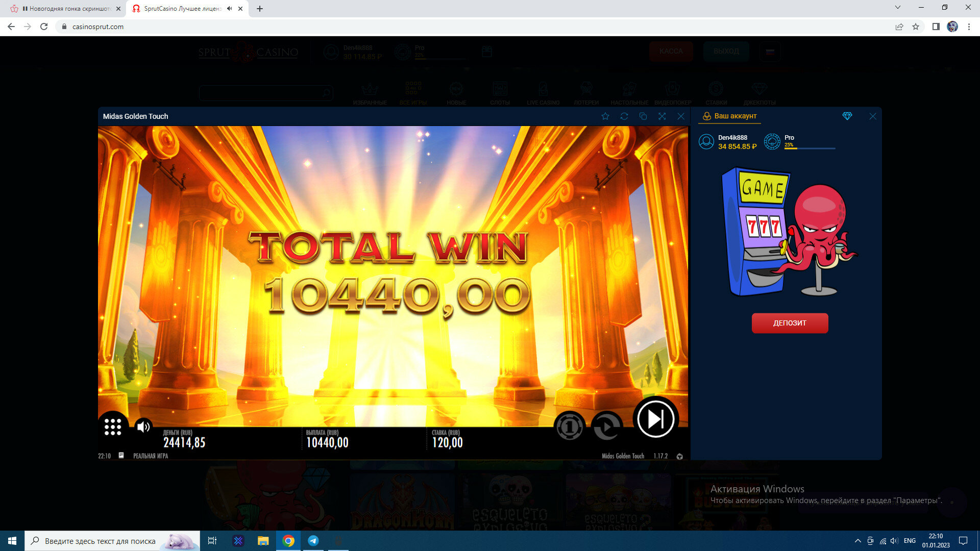
Task: Select the Ваш аккаунт tab
Action: click(730, 116)
